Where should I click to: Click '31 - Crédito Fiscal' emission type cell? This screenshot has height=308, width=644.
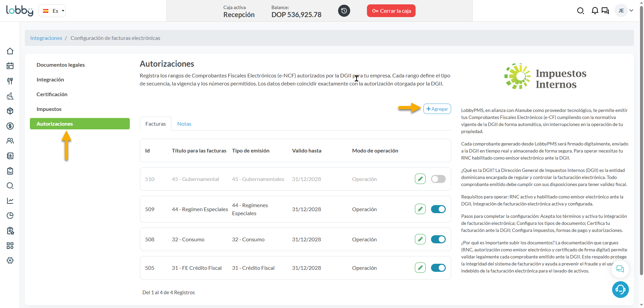[253, 268]
